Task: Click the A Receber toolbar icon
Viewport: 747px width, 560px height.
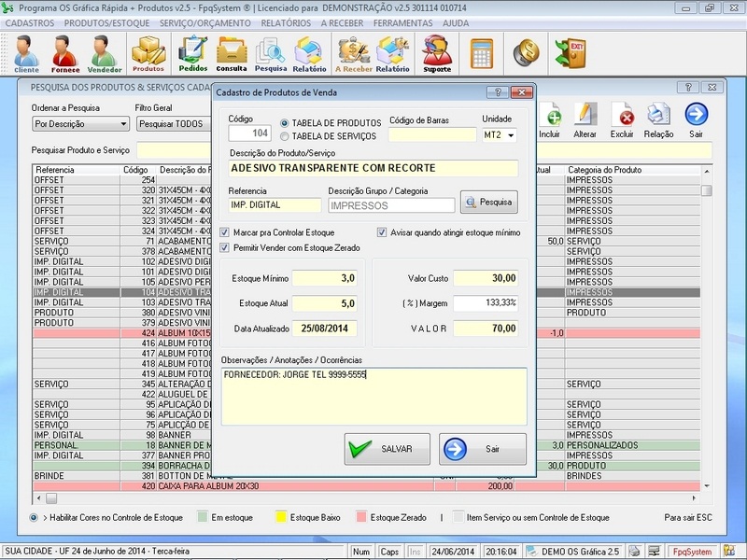Action: click(x=354, y=54)
